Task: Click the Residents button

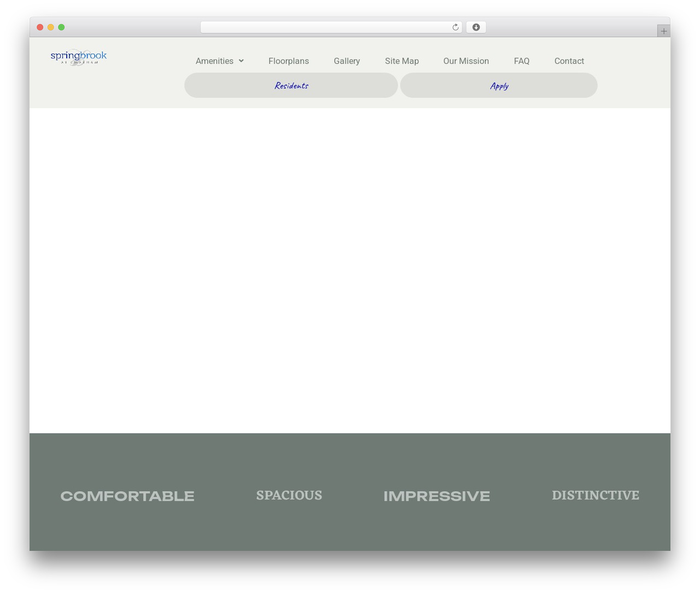Action: point(291,85)
